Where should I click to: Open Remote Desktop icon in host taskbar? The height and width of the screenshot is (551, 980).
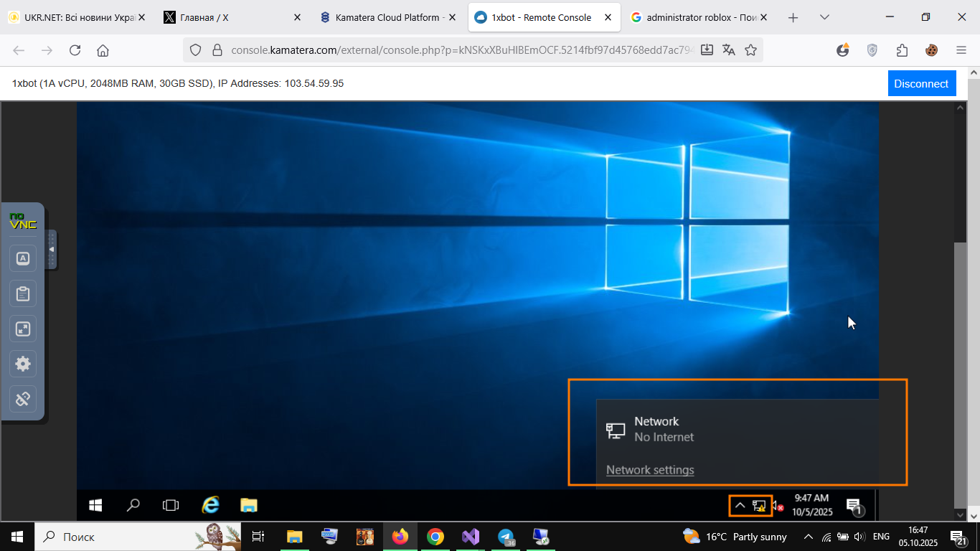pos(541,537)
